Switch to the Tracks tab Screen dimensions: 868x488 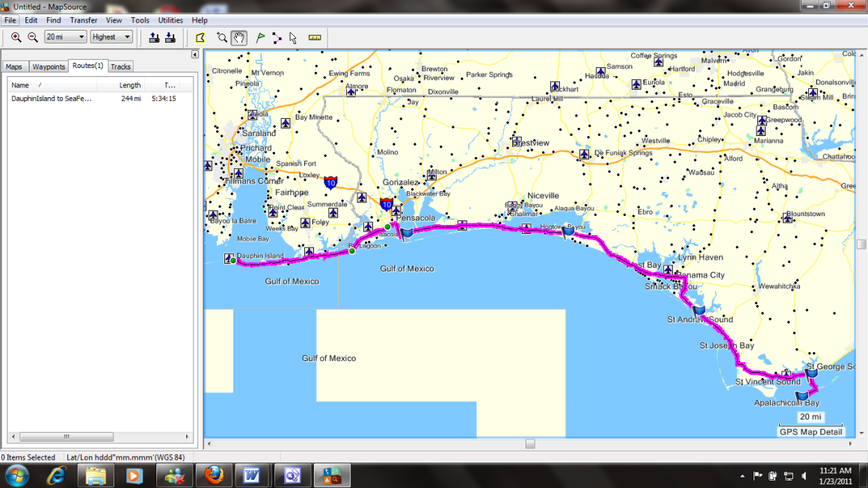tap(120, 67)
